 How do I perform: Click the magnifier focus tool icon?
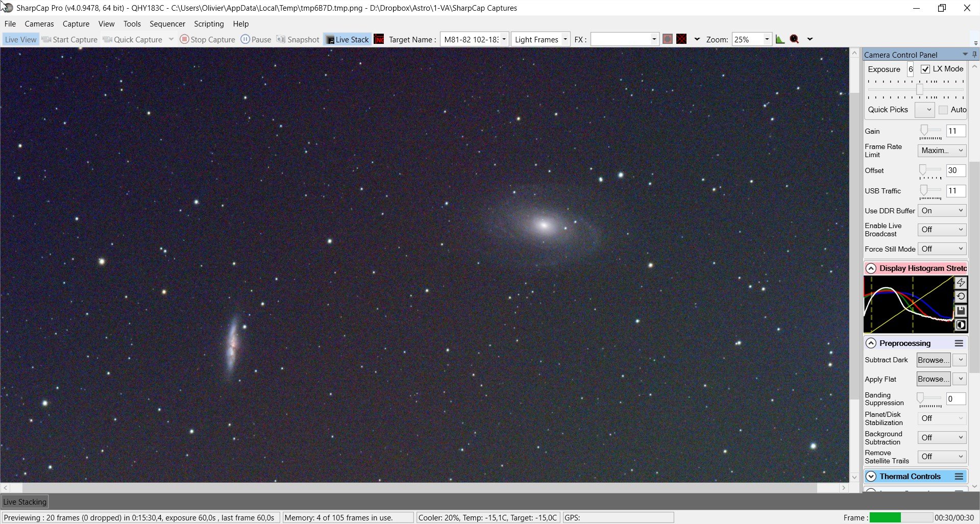tap(794, 39)
